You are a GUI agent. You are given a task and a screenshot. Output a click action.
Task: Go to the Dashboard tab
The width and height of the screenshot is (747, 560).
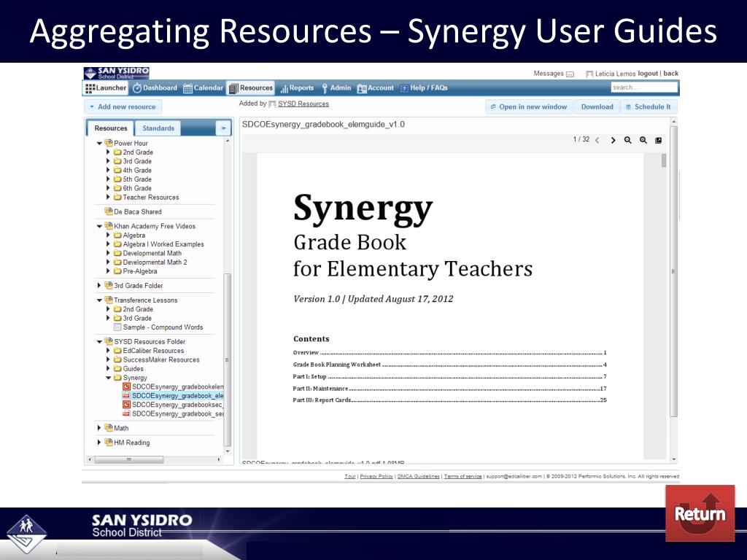pyautogui.click(x=155, y=88)
